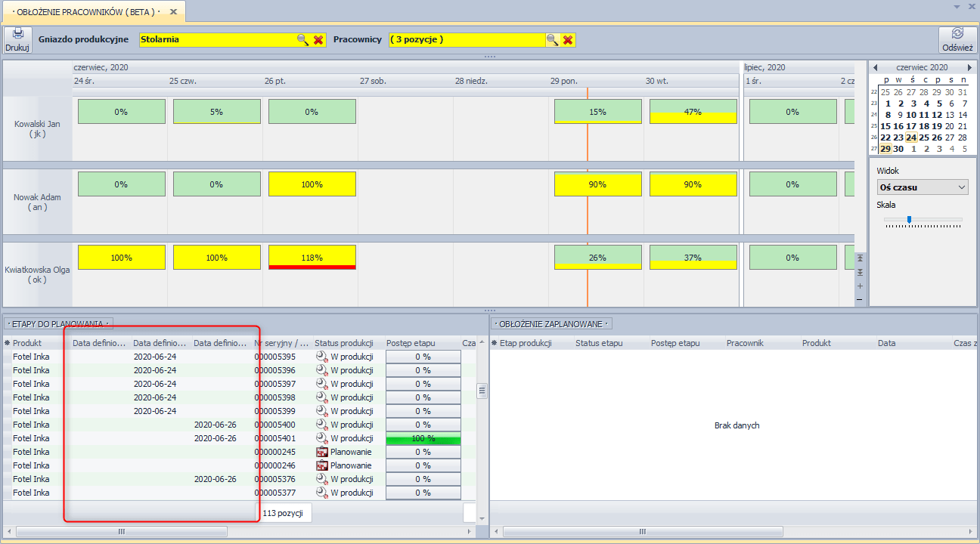Click the 2020-06-24 date for serial 000005396
This screenshot has width=980, height=544.
click(155, 370)
